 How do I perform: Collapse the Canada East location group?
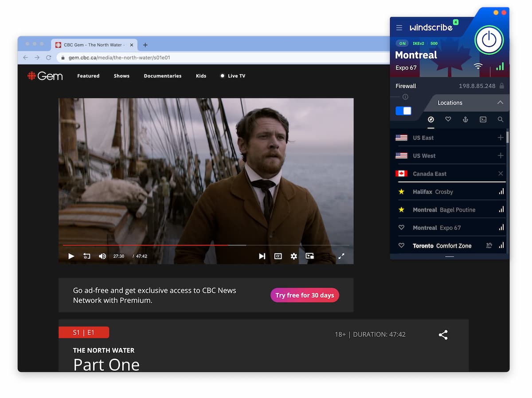[x=501, y=173]
